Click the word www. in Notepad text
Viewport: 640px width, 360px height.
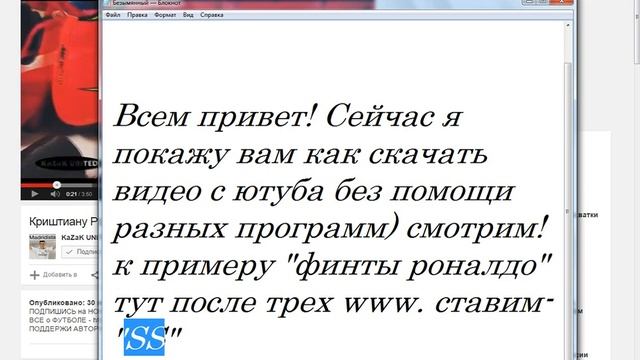click(384, 303)
